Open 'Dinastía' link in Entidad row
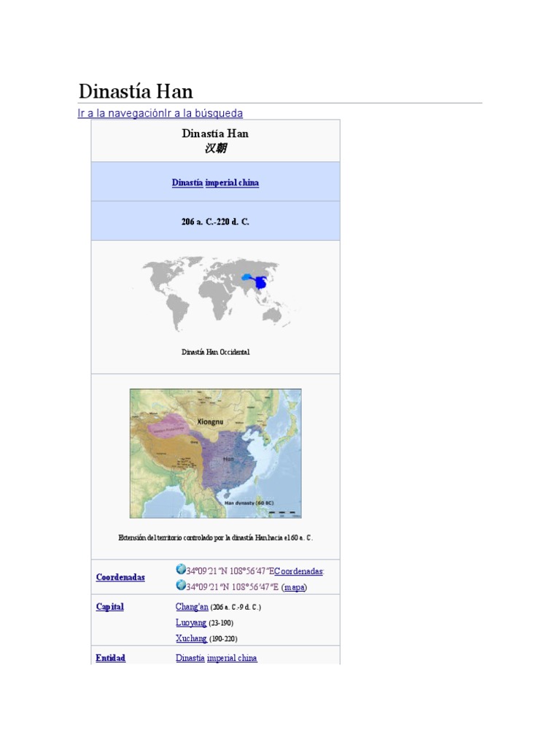Screen dimensions: 560x747 point(190,658)
